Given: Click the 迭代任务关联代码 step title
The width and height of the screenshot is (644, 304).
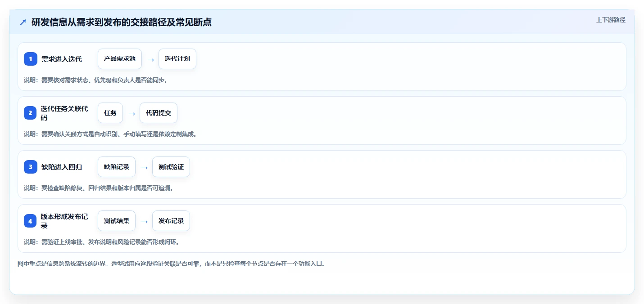Looking at the screenshot, I should point(64,113).
